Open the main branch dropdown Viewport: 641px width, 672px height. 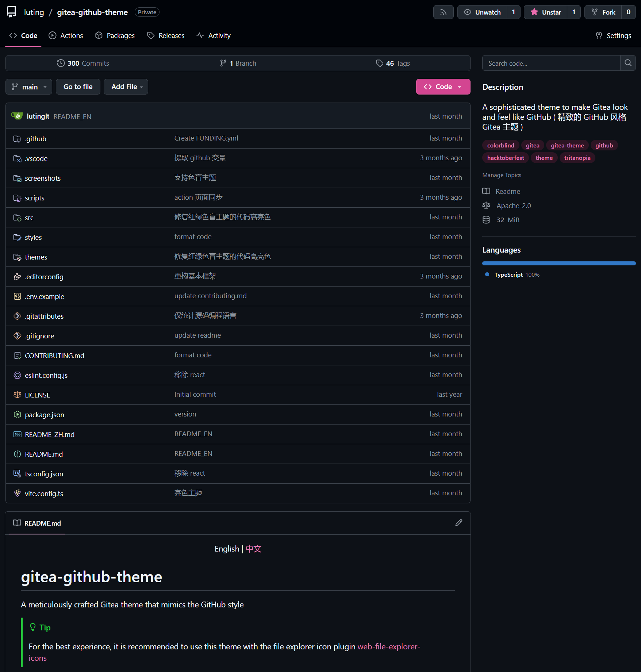pos(29,87)
